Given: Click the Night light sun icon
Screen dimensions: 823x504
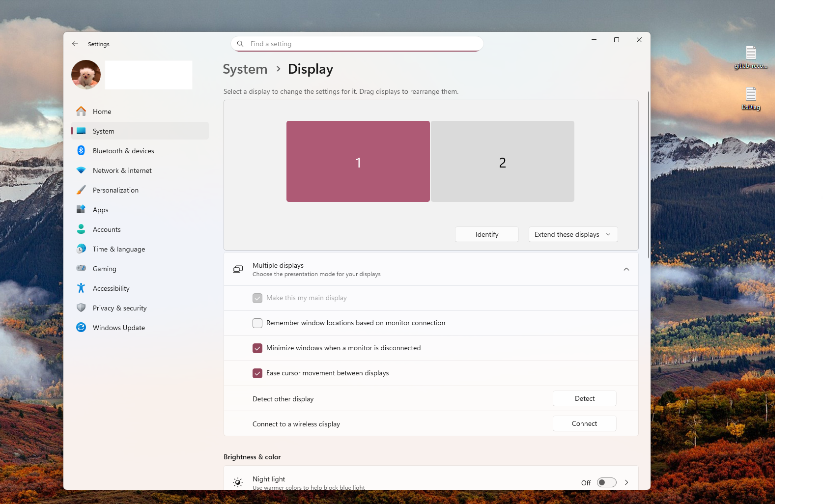Looking at the screenshot, I should (x=238, y=482).
